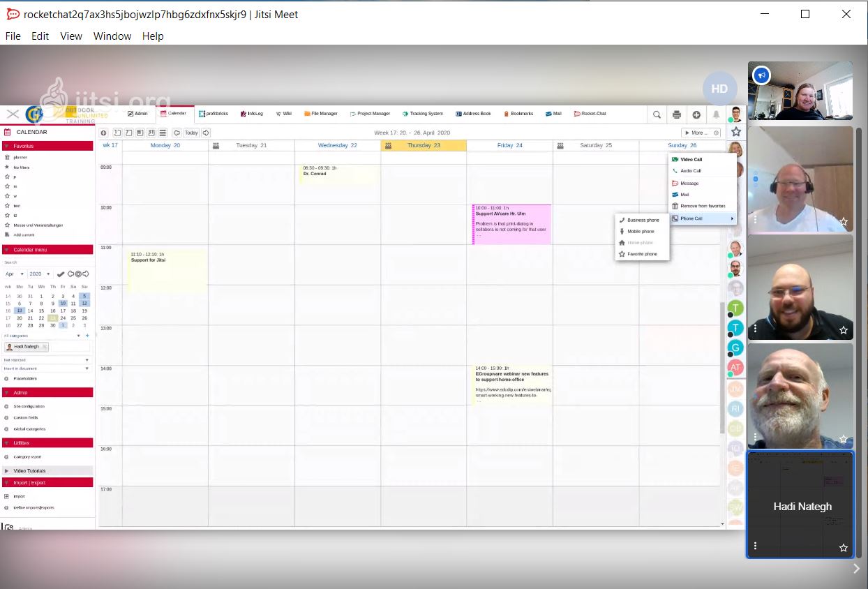Close the sidebar with the X icon
Image resolution: width=868 pixels, height=589 pixels.
(x=13, y=114)
